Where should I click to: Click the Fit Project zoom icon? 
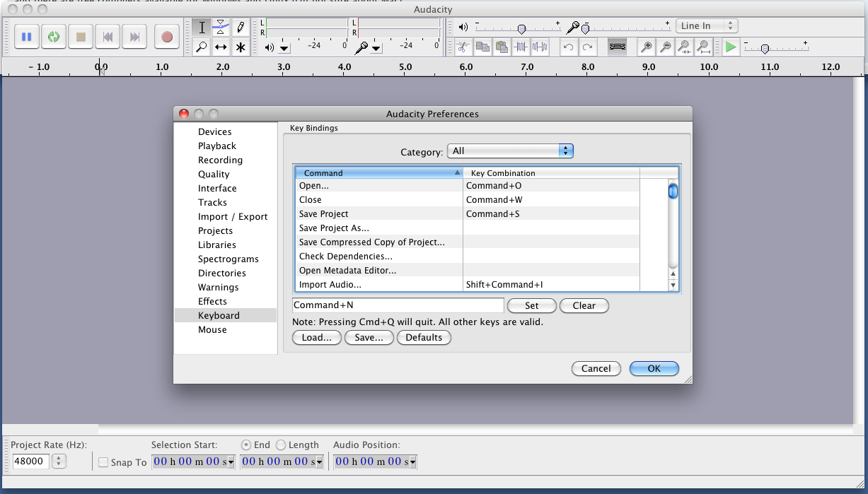(x=703, y=47)
